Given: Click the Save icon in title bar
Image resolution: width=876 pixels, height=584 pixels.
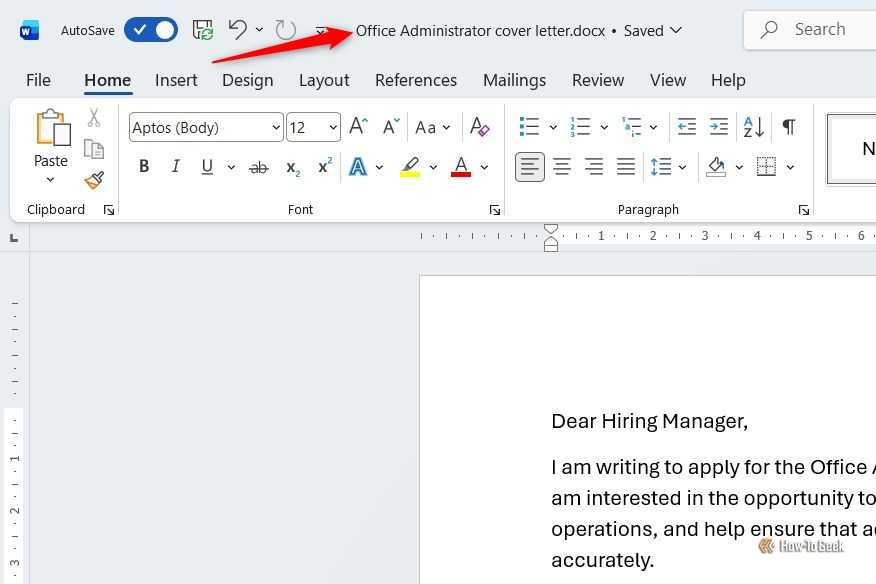Looking at the screenshot, I should tap(203, 30).
